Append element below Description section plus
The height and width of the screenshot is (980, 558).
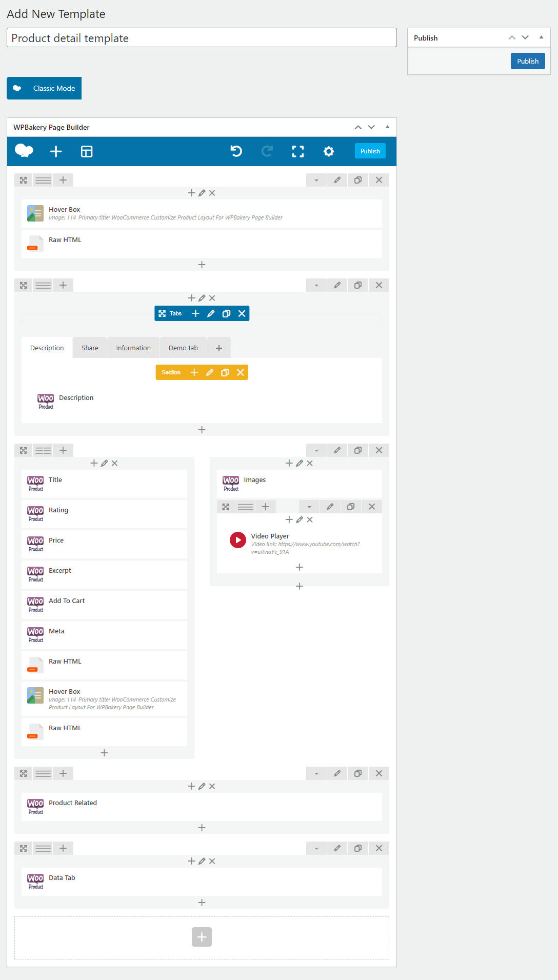coord(202,430)
